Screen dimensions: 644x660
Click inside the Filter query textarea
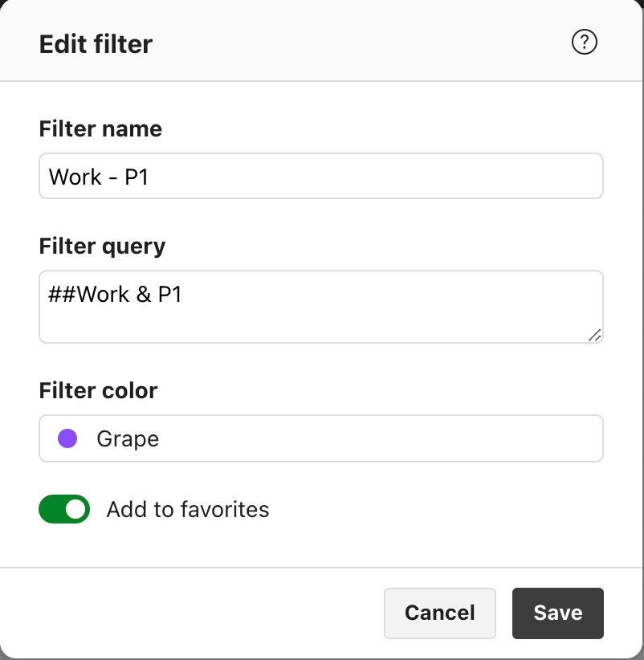pos(321,307)
